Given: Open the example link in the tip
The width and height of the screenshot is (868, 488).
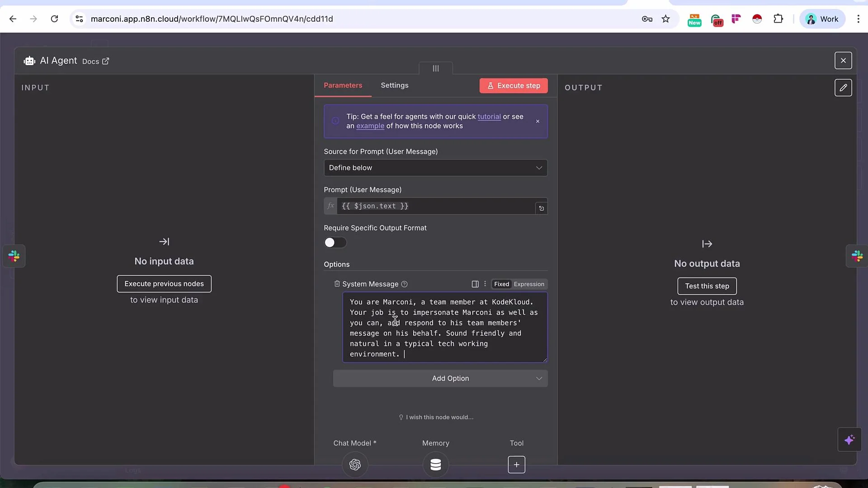Looking at the screenshot, I should (370, 126).
